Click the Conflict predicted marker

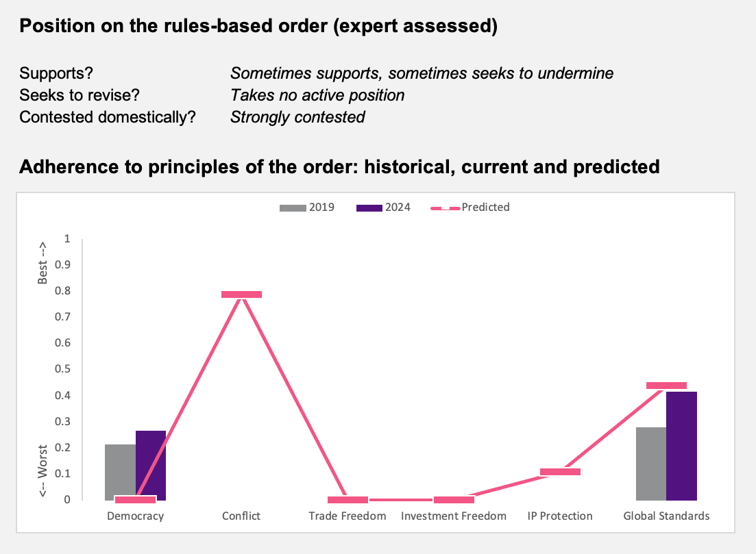pos(241,294)
